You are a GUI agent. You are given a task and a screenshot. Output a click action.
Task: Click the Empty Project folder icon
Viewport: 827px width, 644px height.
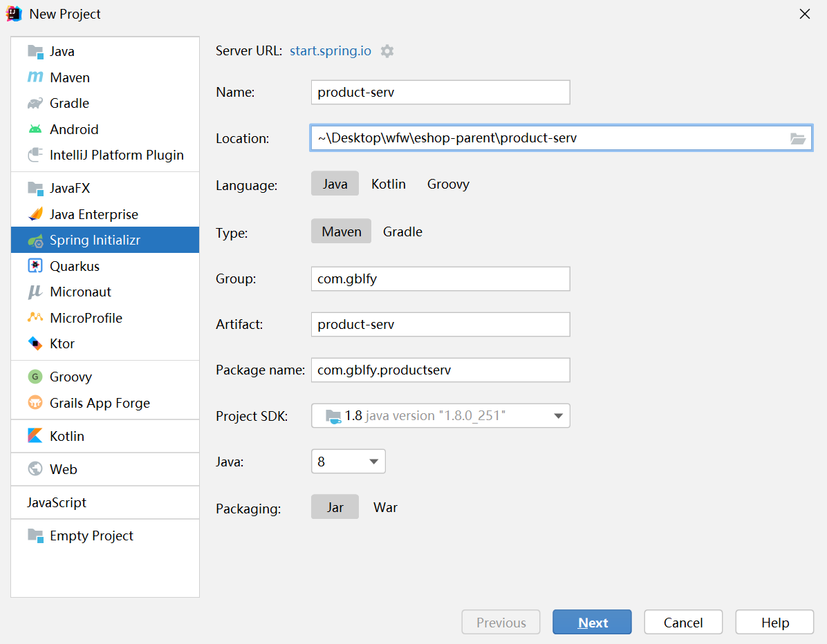[35, 536]
